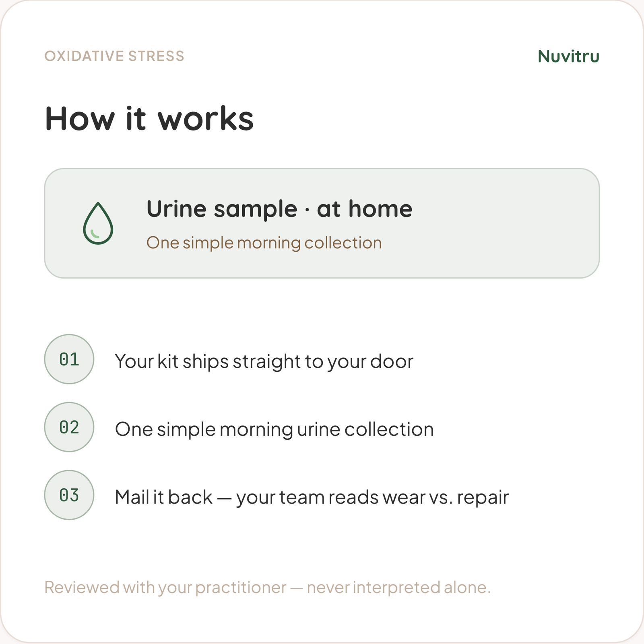This screenshot has height=644, width=644.
Task: Select the 02 step number circle
Action: tap(69, 427)
